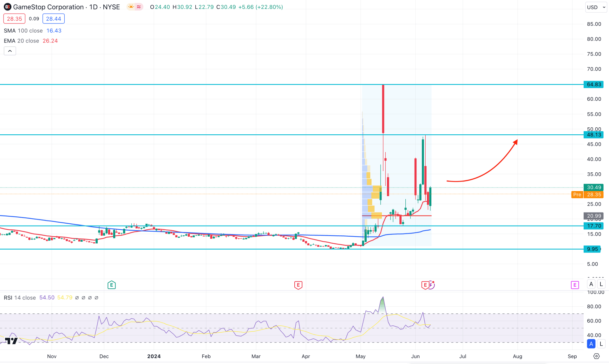The height and width of the screenshot is (364, 609).
Task: Click the green December earnings E marker
Action: tap(111, 285)
